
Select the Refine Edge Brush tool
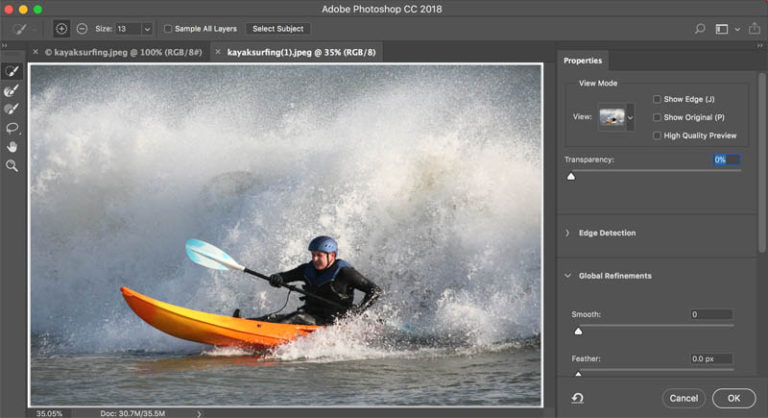tap(12, 91)
